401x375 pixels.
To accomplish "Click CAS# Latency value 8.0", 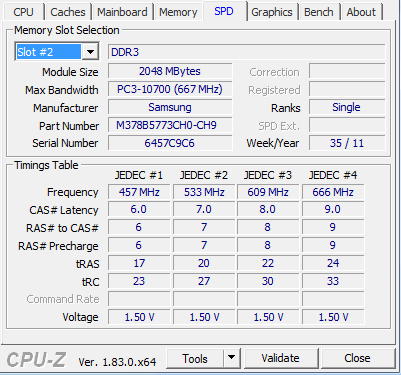I will [x=268, y=209].
